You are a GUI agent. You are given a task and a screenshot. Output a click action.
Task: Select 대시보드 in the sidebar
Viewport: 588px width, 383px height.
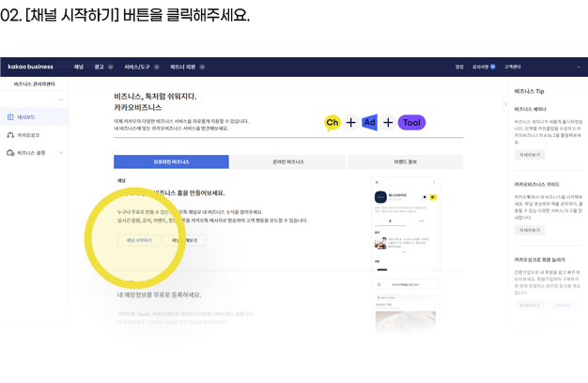34,117
